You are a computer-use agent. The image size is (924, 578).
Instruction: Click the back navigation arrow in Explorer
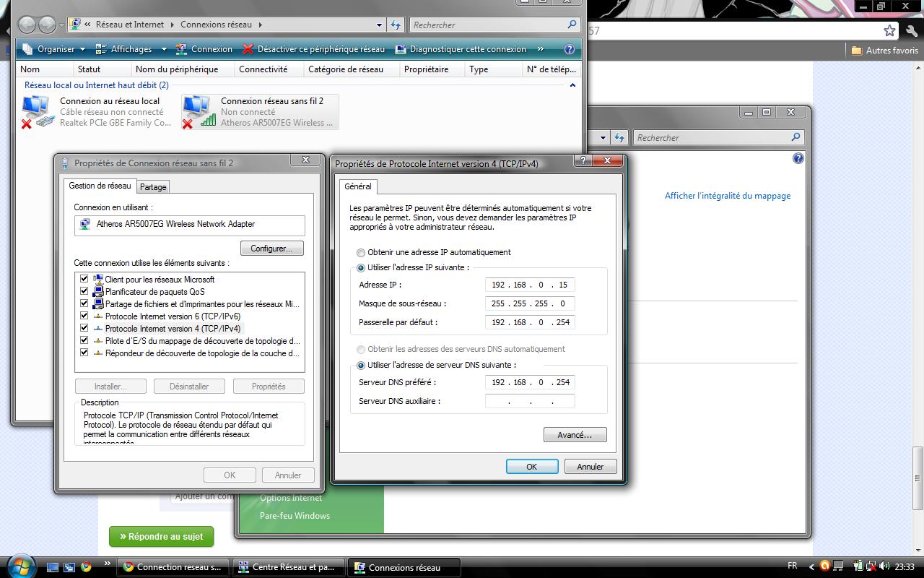coord(27,25)
